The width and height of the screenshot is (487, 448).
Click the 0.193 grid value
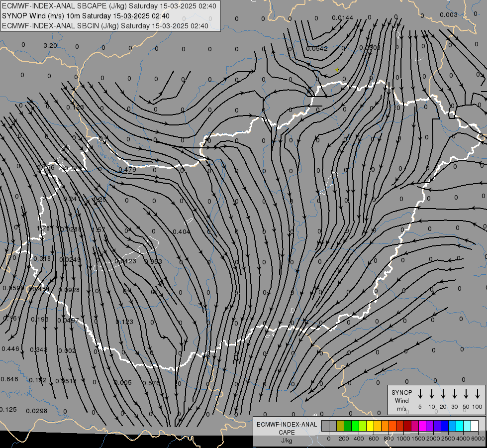click(x=40, y=319)
